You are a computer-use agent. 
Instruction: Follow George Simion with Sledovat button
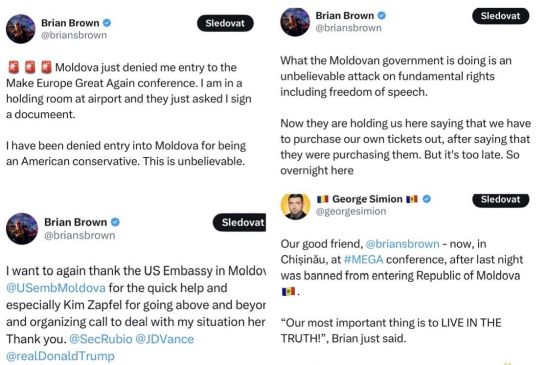[x=500, y=200]
